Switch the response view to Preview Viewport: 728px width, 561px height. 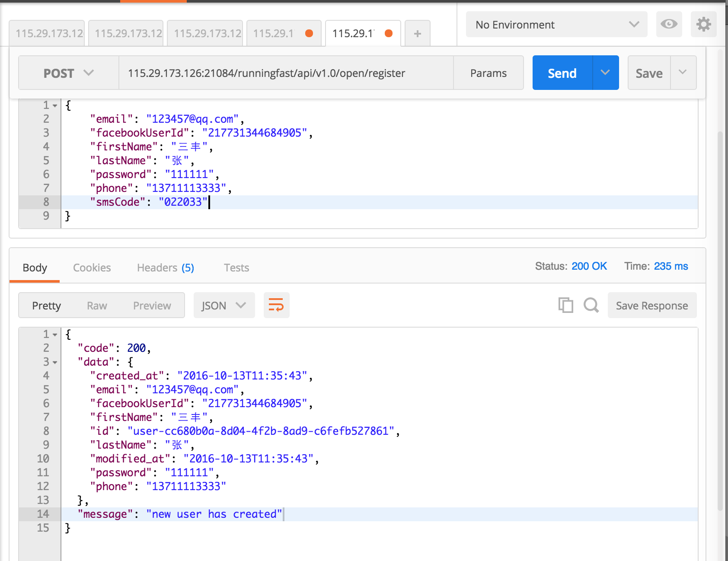pyautogui.click(x=152, y=306)
